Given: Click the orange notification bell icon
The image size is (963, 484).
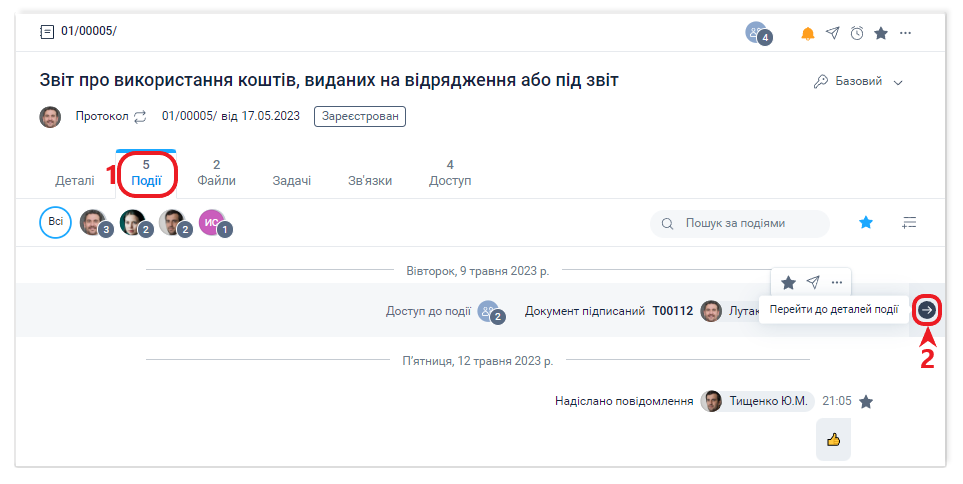Looking at the screenshot, I should click(808, 33).
